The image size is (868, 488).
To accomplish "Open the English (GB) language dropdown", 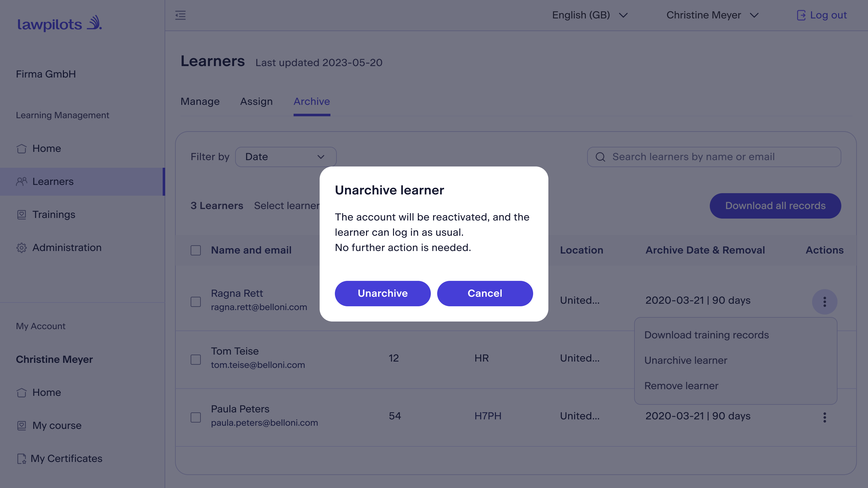I will point(590,15).
